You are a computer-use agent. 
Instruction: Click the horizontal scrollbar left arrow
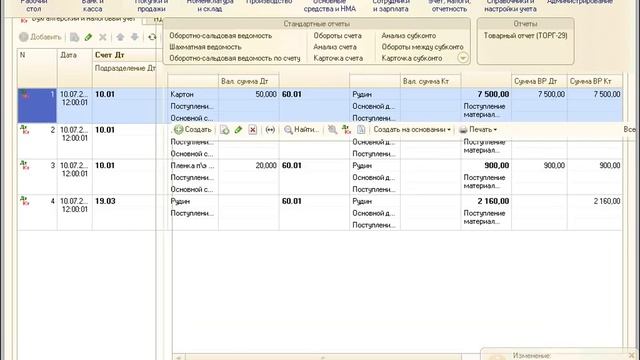click(178, 357)
